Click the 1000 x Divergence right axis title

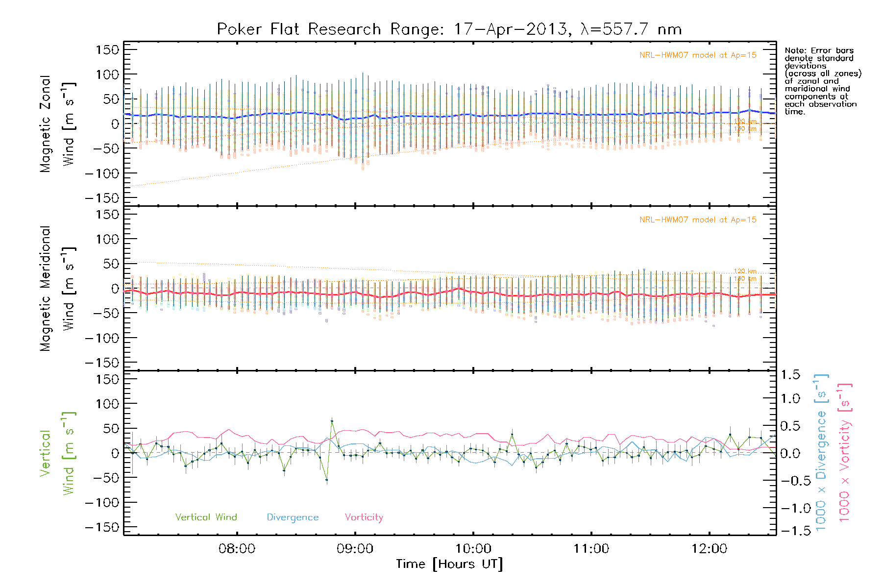pos(821,453)
